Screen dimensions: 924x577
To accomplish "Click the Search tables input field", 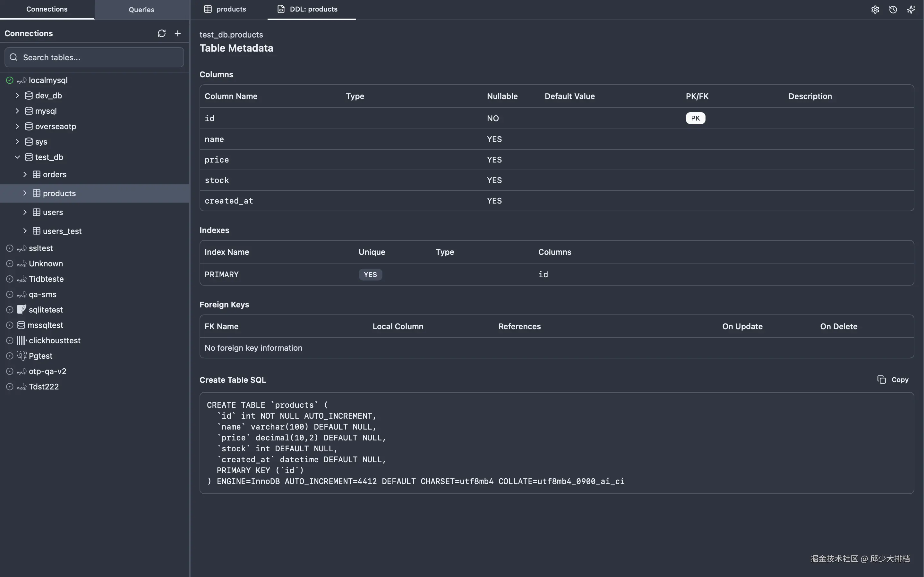I will [x=94, y=57].
